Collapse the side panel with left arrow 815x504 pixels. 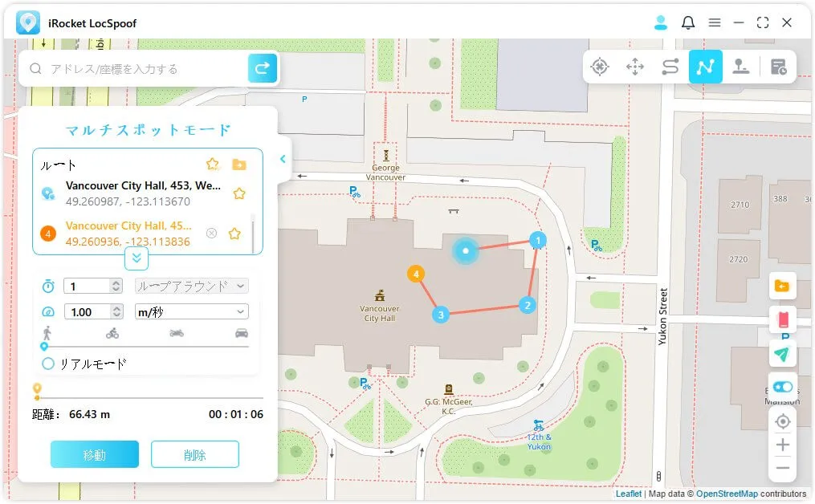(x=282, y=159)
